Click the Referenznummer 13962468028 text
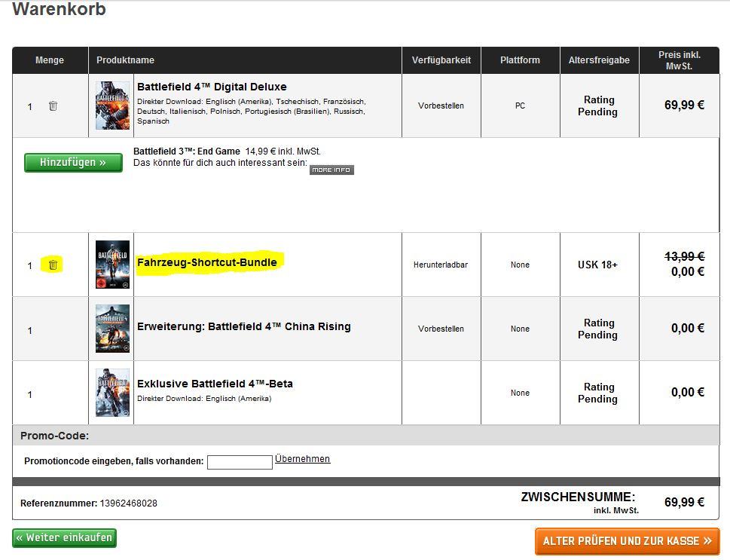The width and height of the screenshot is (730, 560). tap(89, 503)
